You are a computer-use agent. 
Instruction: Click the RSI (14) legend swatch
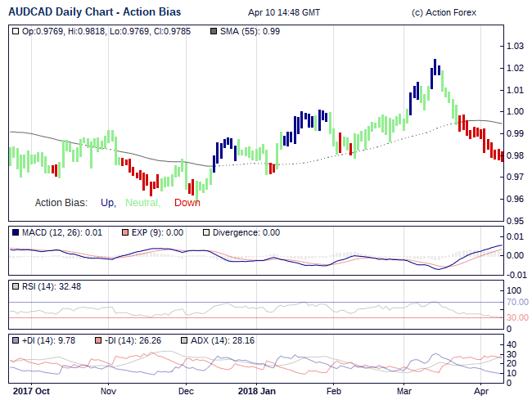[x=16, y=286]
